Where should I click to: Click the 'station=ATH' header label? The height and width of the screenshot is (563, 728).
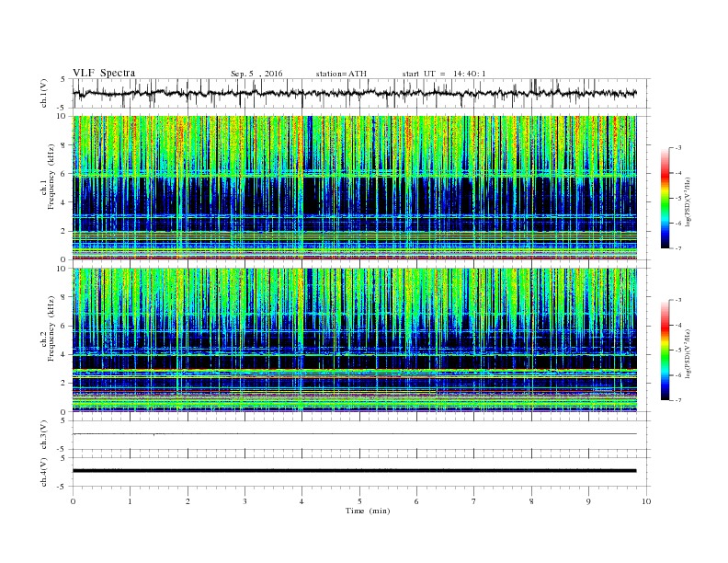[341, 74]
